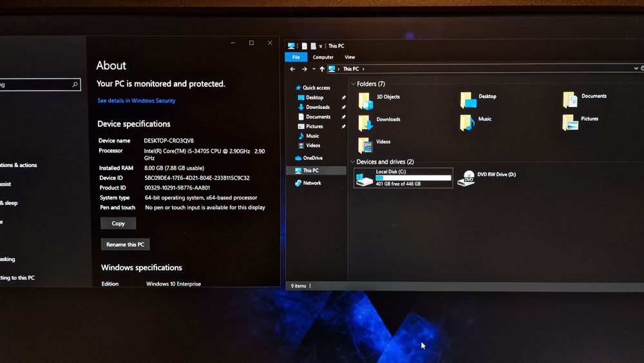Minimize the Settings window

point(233,43)
